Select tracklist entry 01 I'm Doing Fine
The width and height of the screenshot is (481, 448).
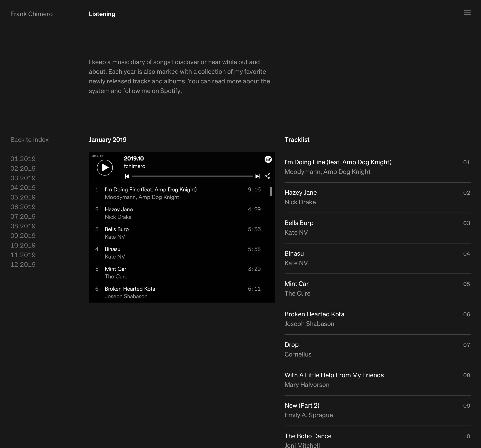point(377,167)
